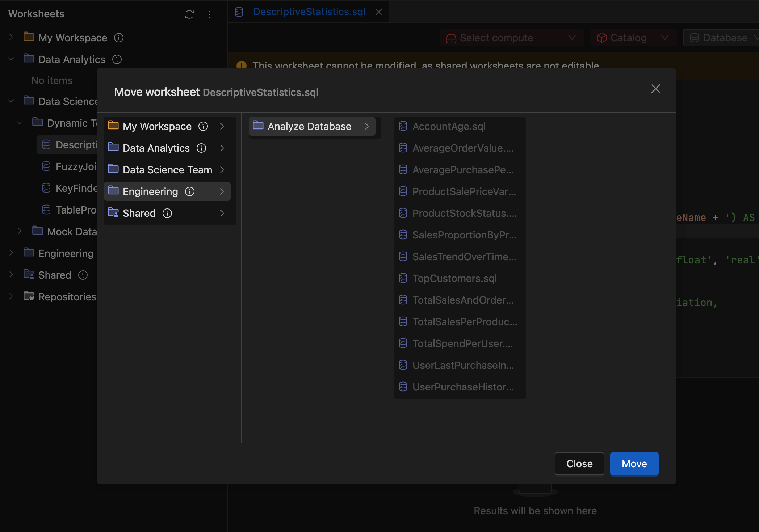
Task: Click info icon next to sidebar My Workspace
Action: coord(119,38)
